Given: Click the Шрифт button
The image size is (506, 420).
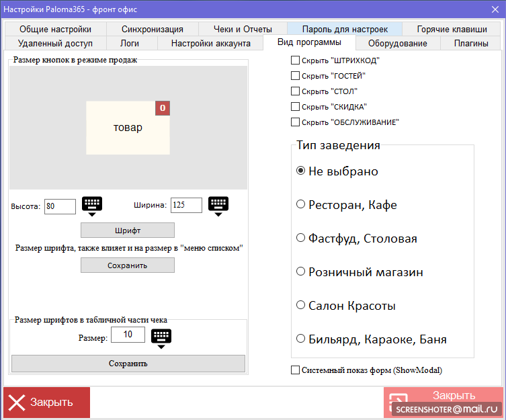Looking at the screenshot, I should pyautogui.click(x=128, y=230).
